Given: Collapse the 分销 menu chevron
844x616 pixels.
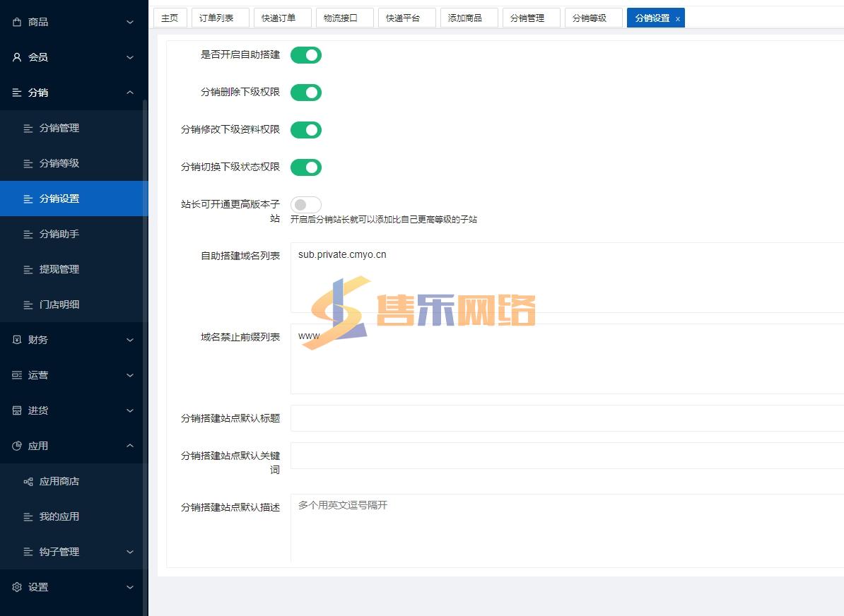Looking at the screenshot, I should [130, 93].
